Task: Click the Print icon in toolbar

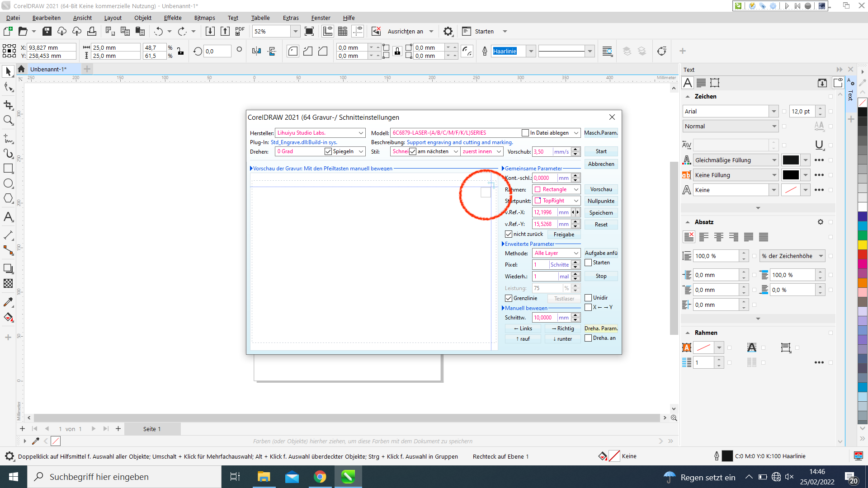Action: pos(92,31)
